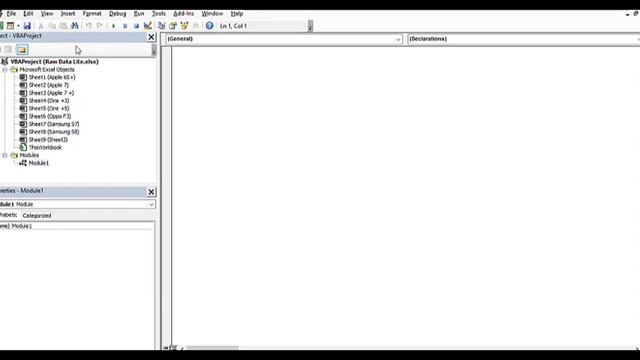Open Visual Basic Help question mark icon
Screen dimensions: 640x360
(209, 26)
